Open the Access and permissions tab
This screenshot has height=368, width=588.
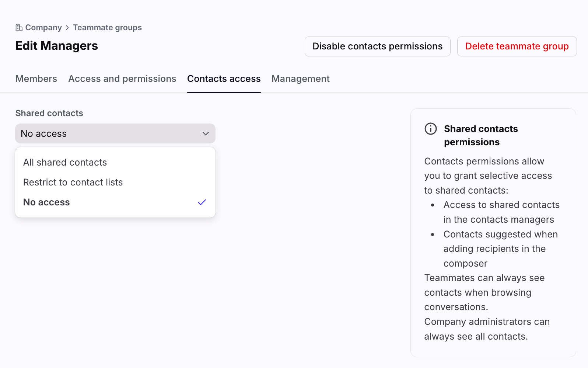[x=122, y=79]
